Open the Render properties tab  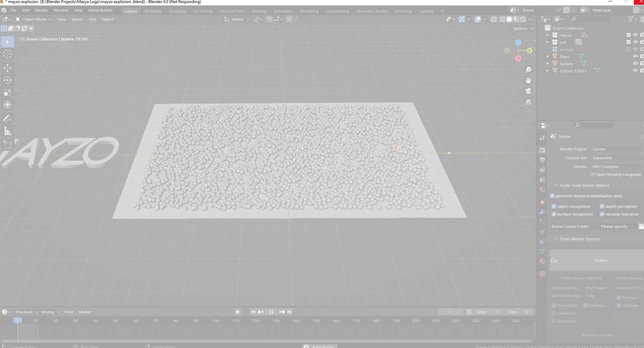[542, 150]
